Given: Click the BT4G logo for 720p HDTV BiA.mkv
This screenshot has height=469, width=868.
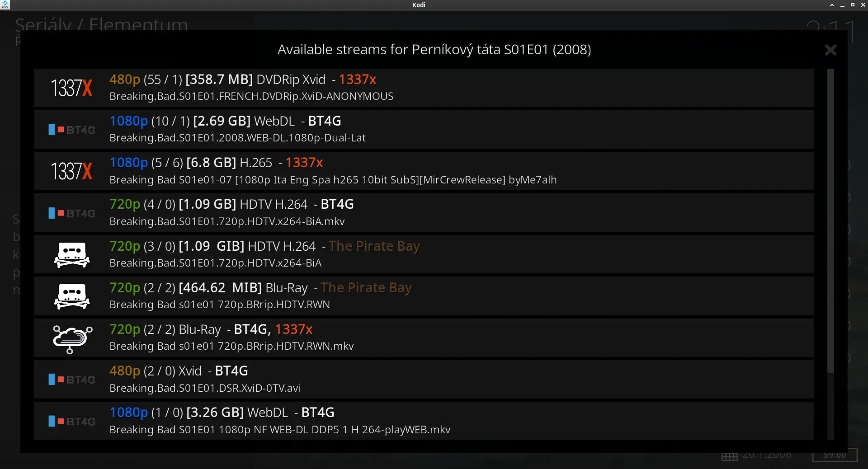Looking at the screenshot, I should pyautogui.click(x=71, y=213).
